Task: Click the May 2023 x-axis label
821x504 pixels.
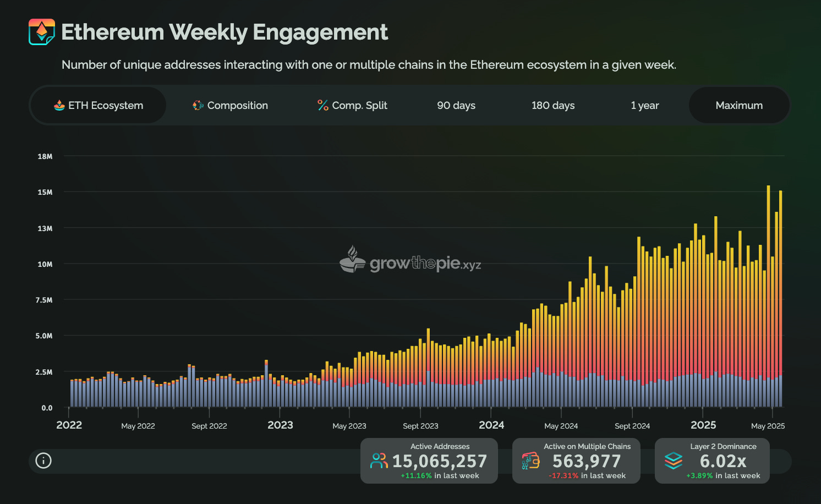Action: click(x=349, y=426)
